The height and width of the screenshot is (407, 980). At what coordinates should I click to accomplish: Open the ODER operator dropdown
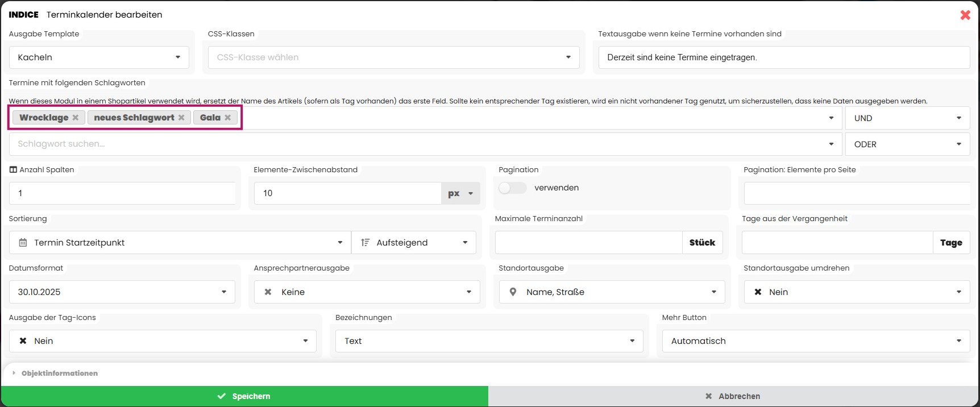tap(907, 144)
